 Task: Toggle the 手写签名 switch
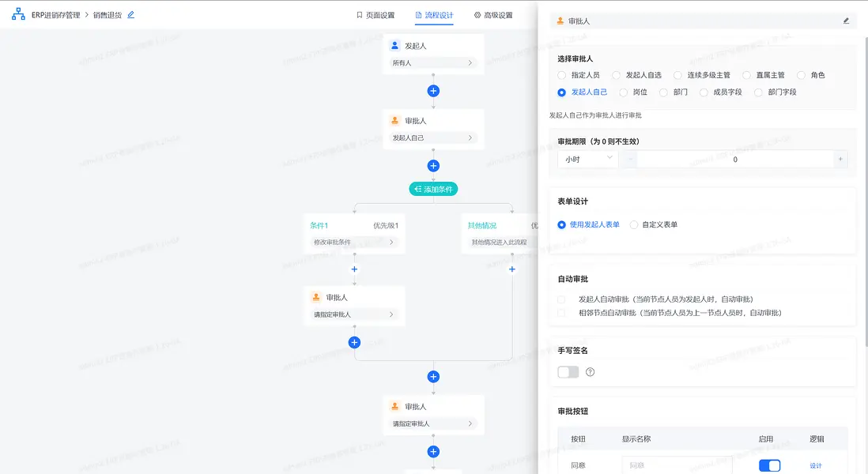pos(568,372)
